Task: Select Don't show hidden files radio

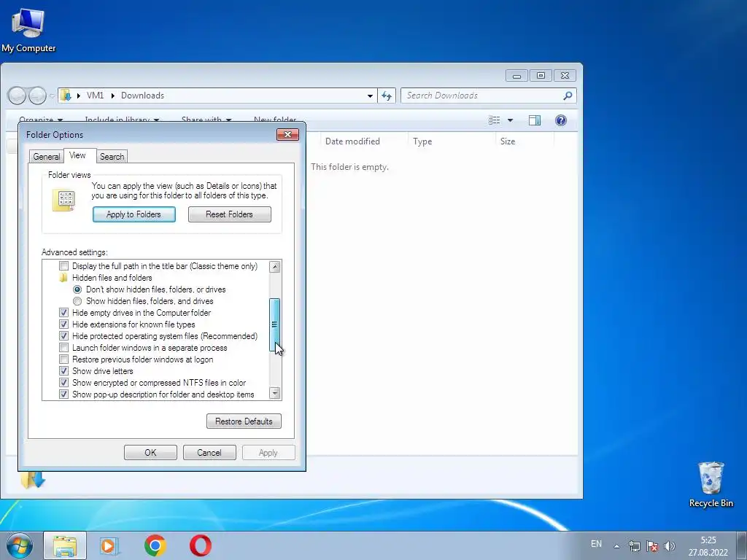Action: 77,289
